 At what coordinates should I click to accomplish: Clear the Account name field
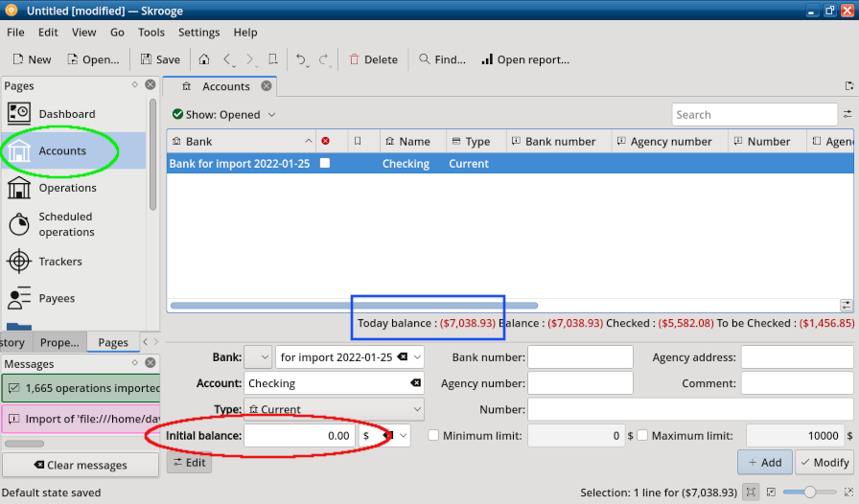pyautogui.click(x=416, y=383)
